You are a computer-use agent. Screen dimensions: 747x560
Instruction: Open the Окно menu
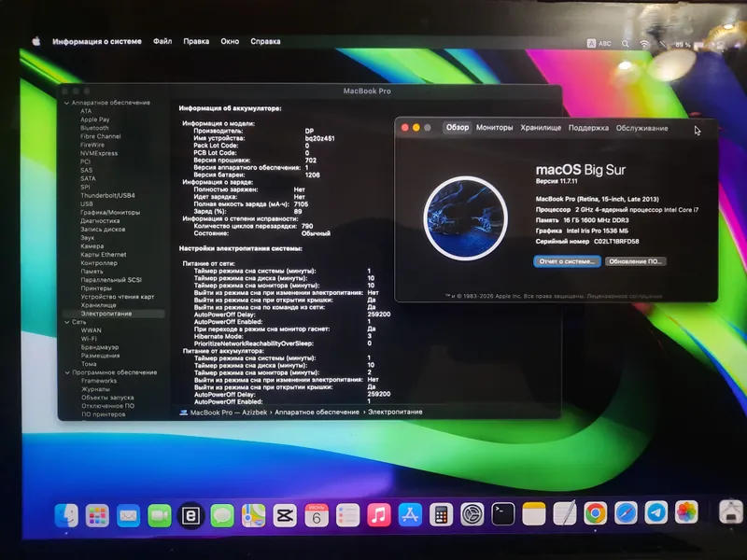point(230,41)
